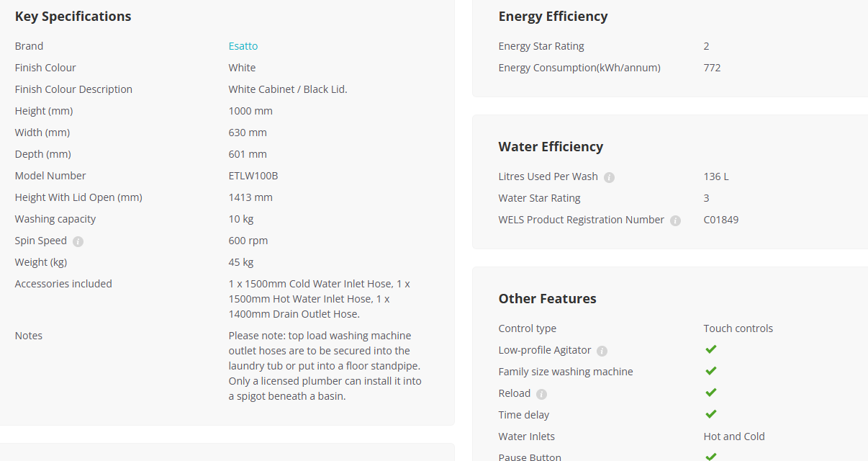Click the info icon next to Reload
Image resolution: width=868 pixels, height=461 pixels.
541,394
